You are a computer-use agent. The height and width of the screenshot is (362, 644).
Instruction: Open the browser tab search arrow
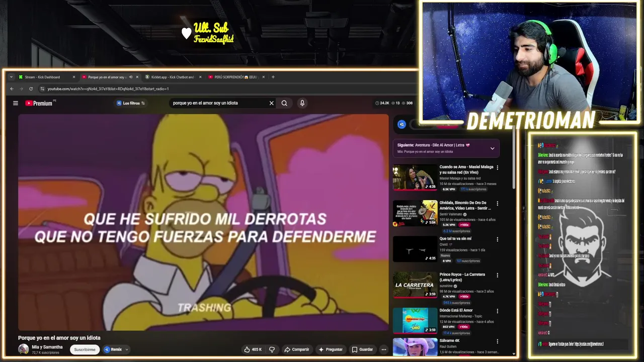point(11,77)
